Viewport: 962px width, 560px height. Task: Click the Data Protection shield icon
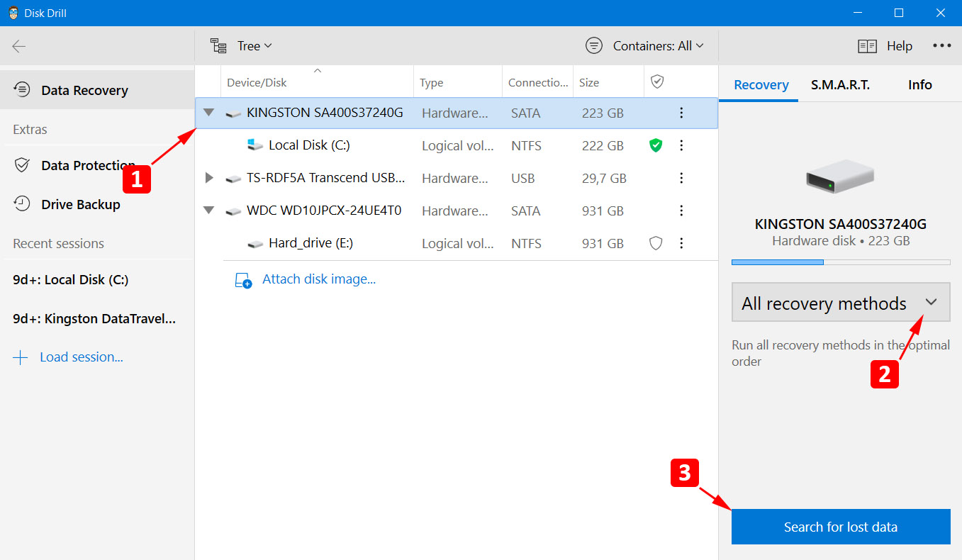(22, 165)
